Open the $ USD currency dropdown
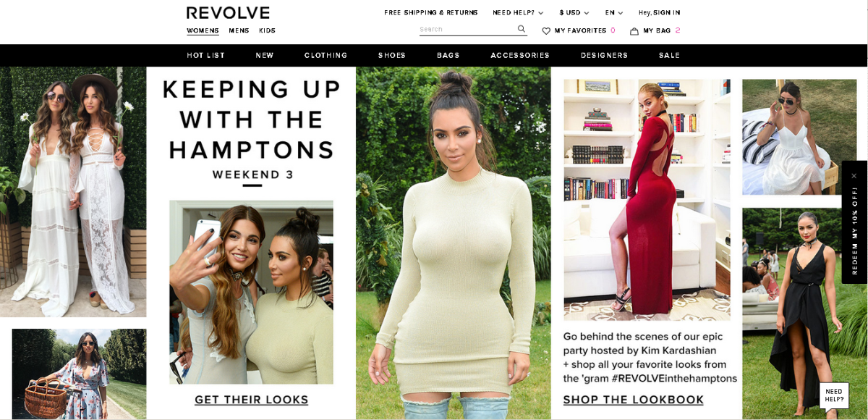 coord(574,13)
